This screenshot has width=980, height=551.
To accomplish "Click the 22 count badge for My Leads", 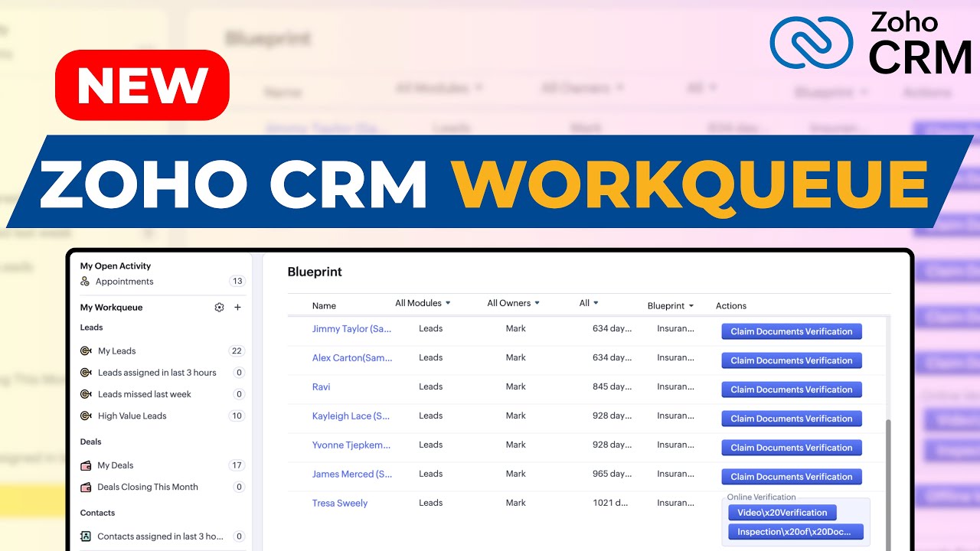I will click(237, 351).
